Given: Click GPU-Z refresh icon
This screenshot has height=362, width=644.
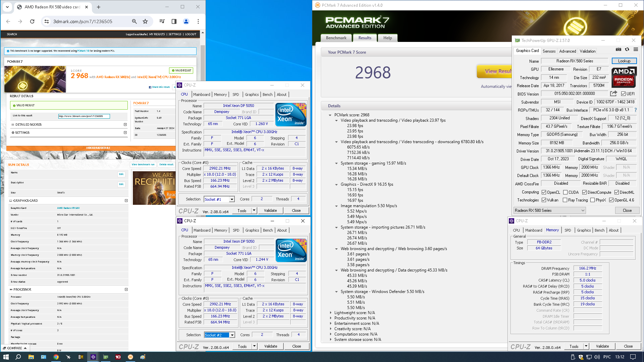Looking at the screenshot, I should tap(627, 50).
